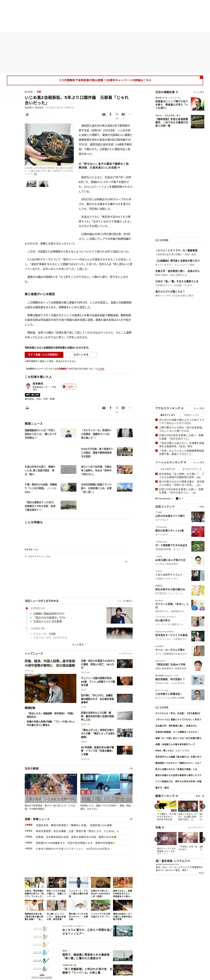
Task: More options dots below author section
Action: pyautogui.click(x=130, y=408)
